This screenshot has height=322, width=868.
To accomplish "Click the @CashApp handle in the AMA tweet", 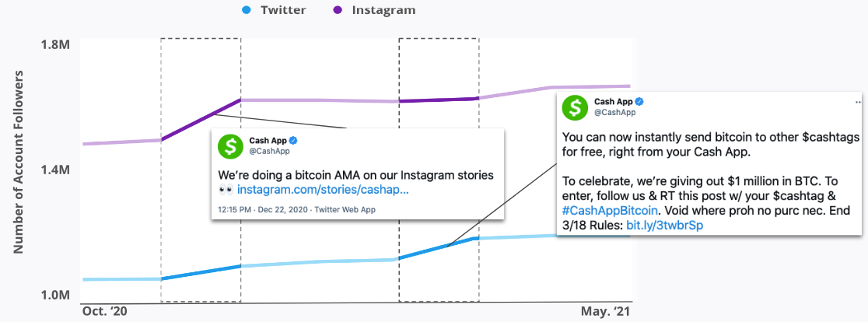I will [268, 151].
